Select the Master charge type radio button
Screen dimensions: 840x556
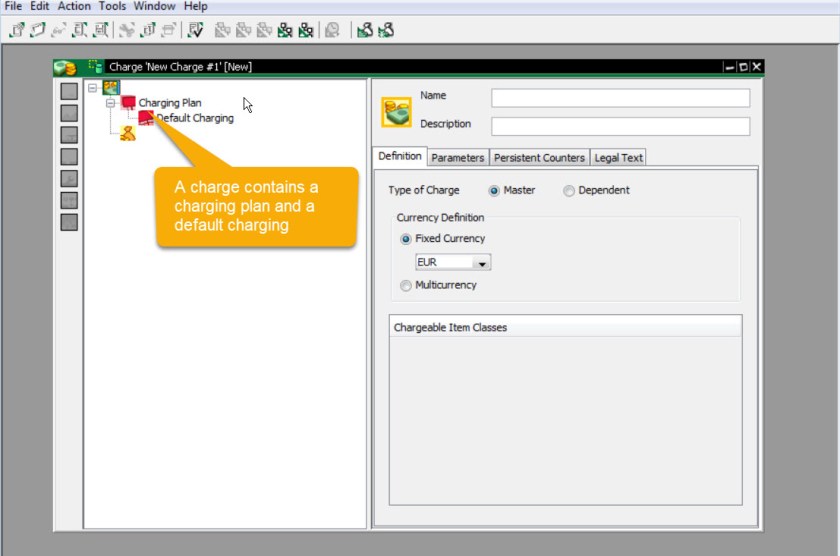494,191
